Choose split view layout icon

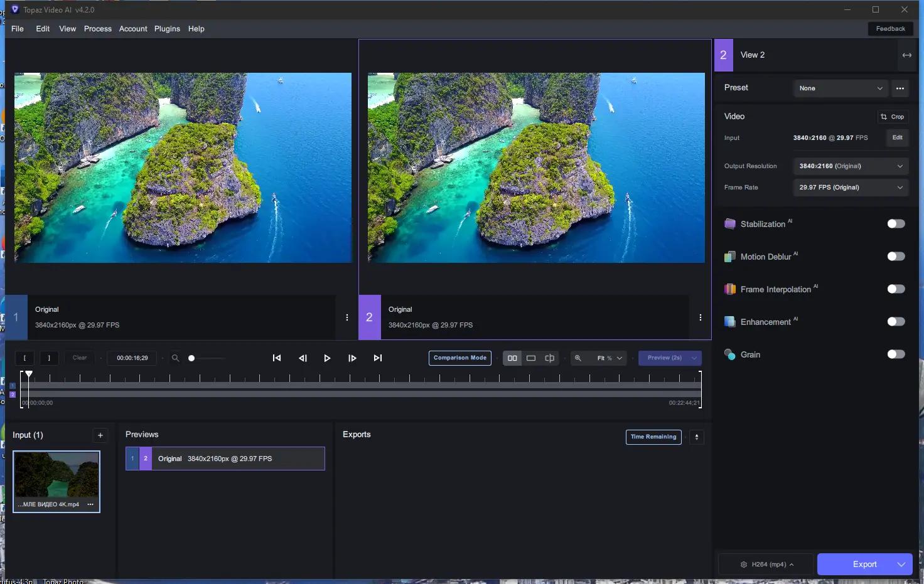click(x=550, y=358)
